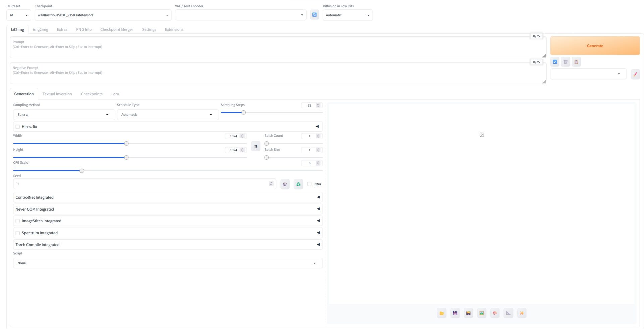Click the Negative Prompt text area
644x329 pixels.
point(278,73)
